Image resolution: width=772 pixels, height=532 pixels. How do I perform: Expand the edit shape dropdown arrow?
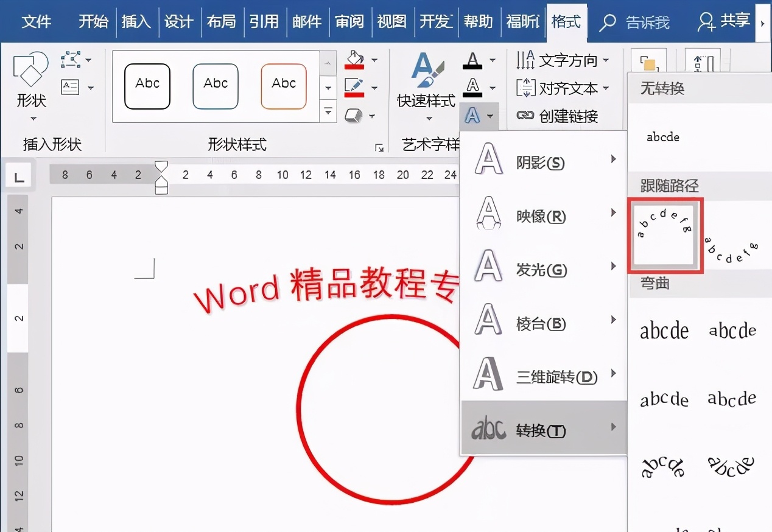tap(89, 60)
